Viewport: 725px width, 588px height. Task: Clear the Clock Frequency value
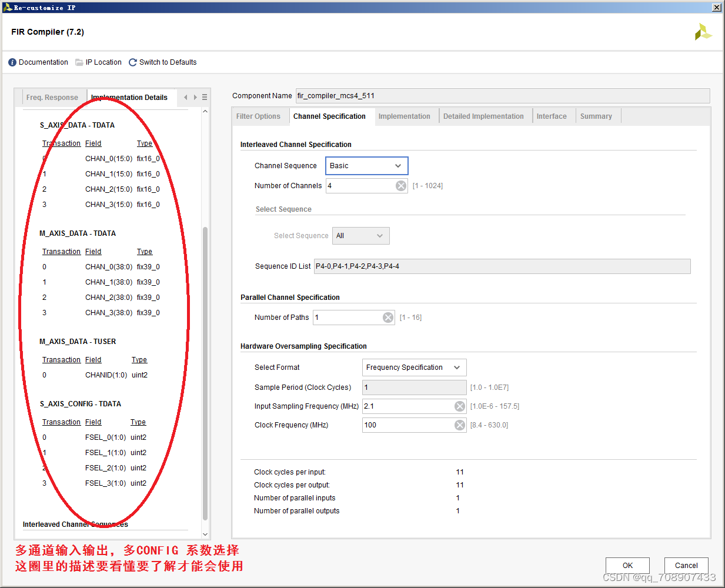click(459, 425)
